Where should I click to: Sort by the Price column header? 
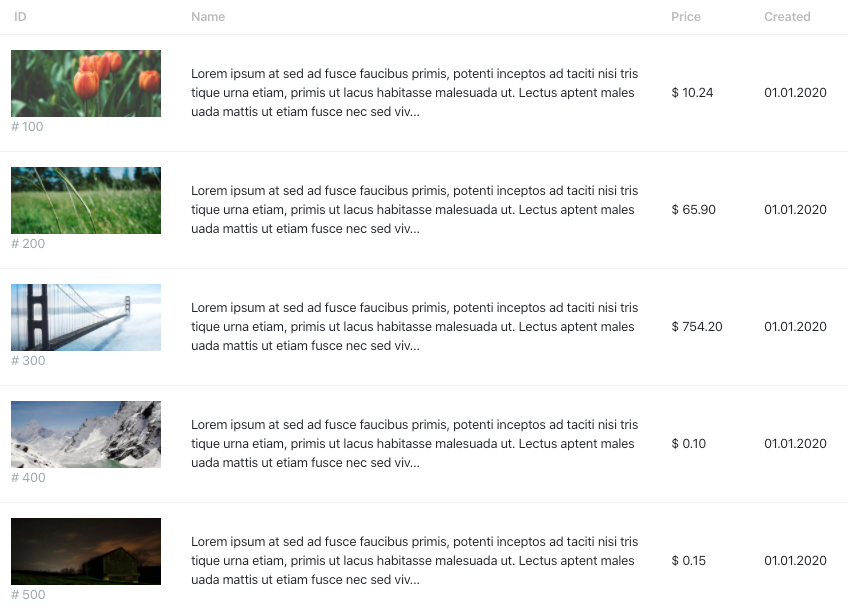tap(686, 17)
